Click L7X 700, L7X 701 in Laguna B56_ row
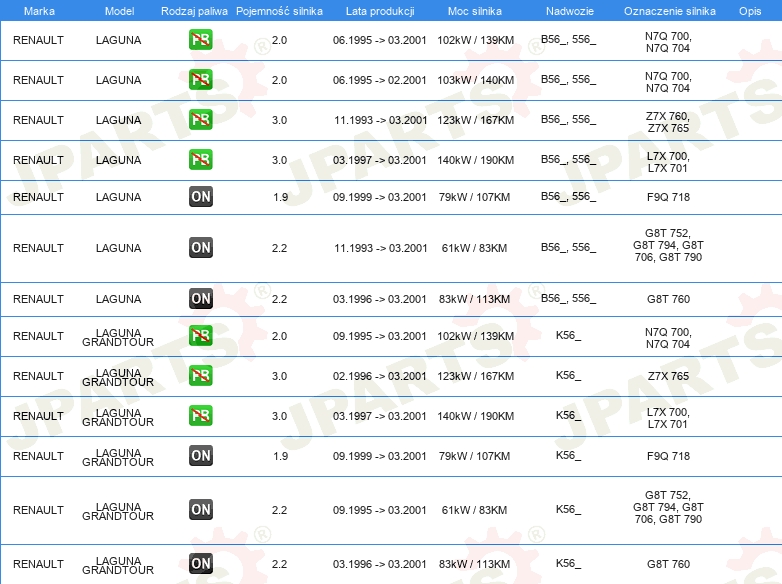Image resolution: width=782 pixels, height=584 pixels. (668, 162)
